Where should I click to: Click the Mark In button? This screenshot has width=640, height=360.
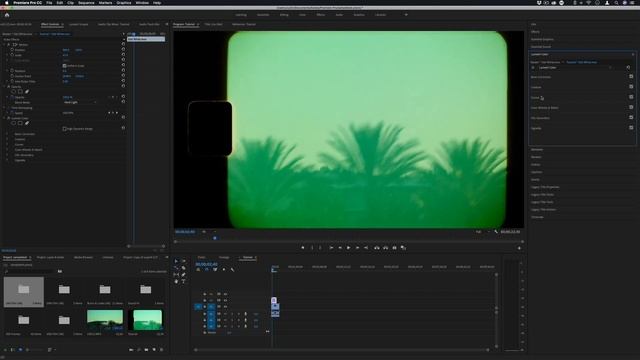tap(312, 248)
